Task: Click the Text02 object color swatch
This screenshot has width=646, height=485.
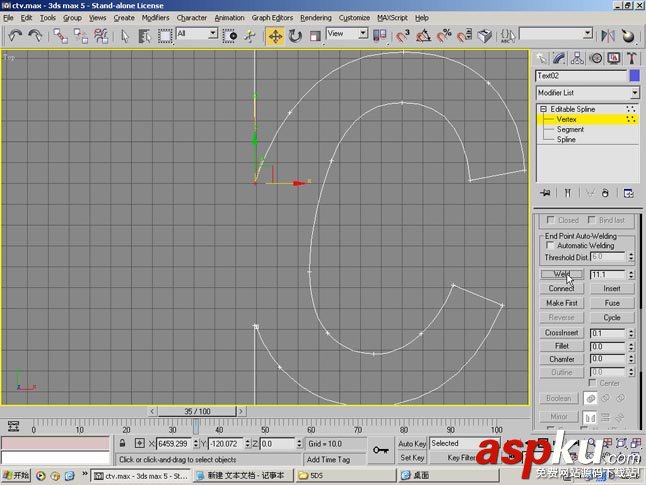Action: [634, 75]
